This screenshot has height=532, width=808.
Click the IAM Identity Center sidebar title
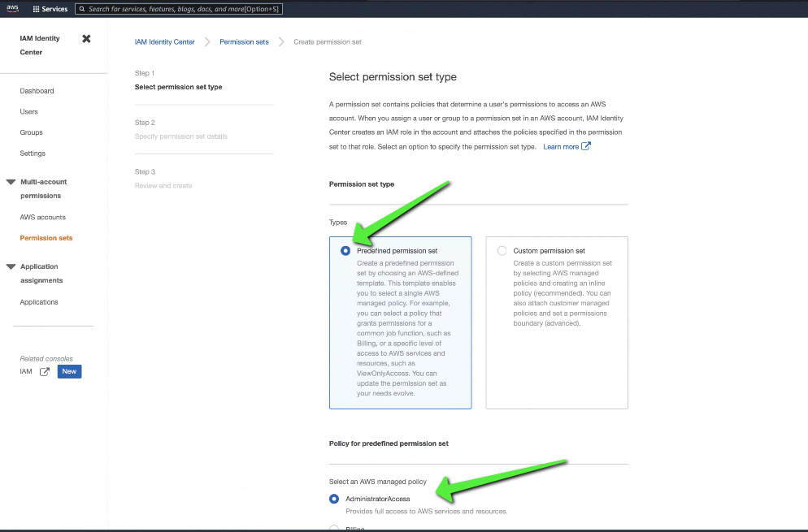[40, 45]
